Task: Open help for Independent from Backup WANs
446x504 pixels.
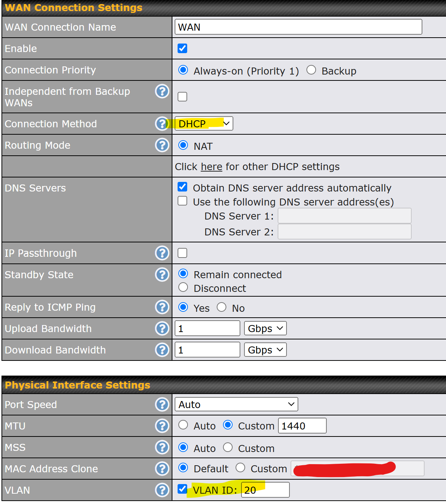Action: (x=162, y=91)
